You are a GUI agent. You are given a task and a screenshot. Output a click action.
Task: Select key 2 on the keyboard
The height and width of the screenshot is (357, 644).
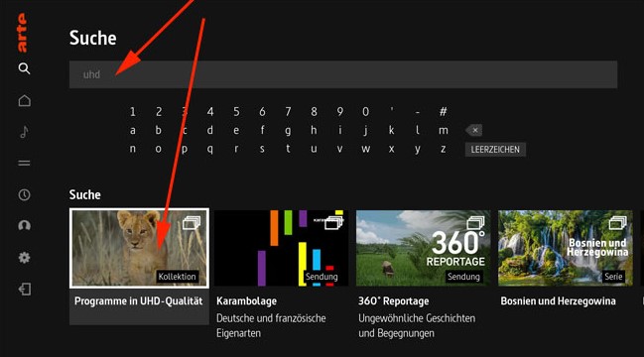(159, 112)
